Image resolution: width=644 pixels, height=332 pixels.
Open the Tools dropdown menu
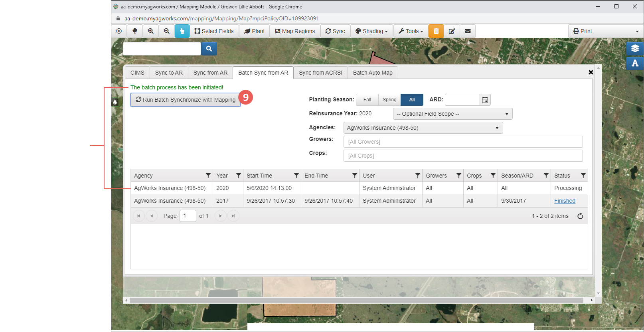[x=411, y=31]
